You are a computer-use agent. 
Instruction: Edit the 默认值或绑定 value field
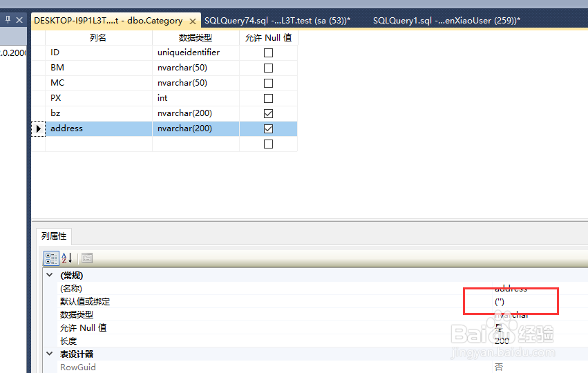click(x=540, y=301)
